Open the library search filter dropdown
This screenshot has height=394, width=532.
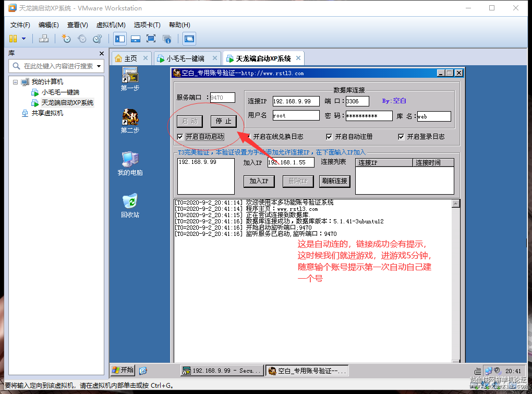99,66
